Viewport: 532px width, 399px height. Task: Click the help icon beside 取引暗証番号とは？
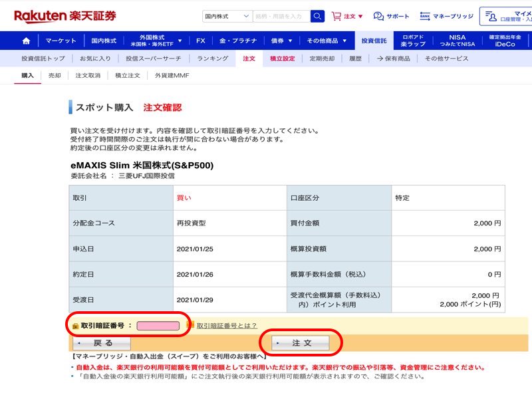pos(190,325)
